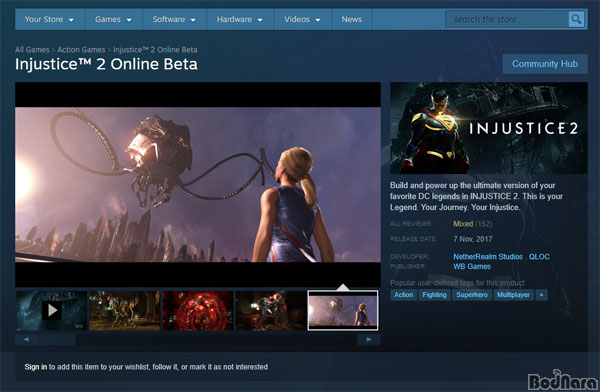This screenshot has width=600, height=392.
Task: Click the thumbnail strip scrollbar handle
Action: 57,340
